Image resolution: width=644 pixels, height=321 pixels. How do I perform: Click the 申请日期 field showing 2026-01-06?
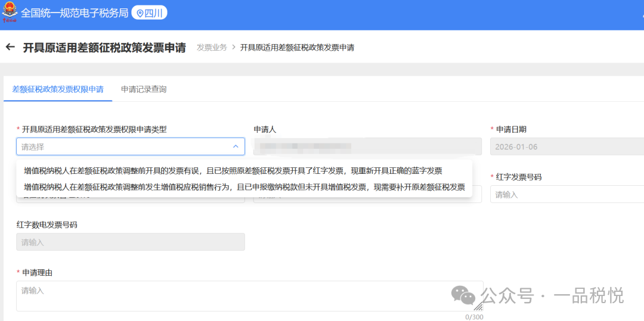click(566, 147)
